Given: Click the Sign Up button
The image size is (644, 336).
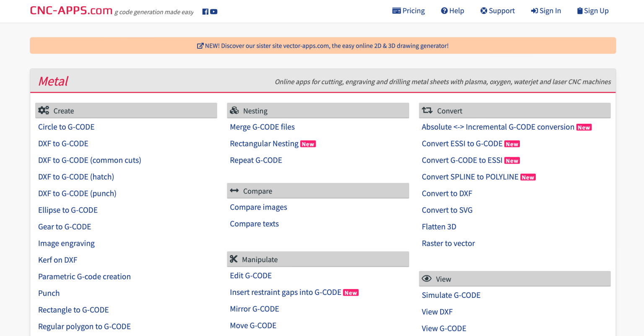Looking at the screenshot, I should pyautogui.click(x=592, y=11).
